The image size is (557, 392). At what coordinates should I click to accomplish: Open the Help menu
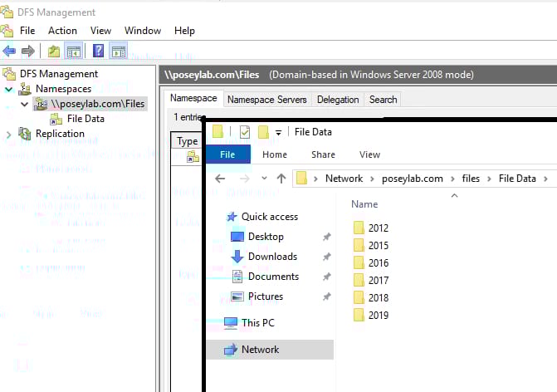[184, 31]
